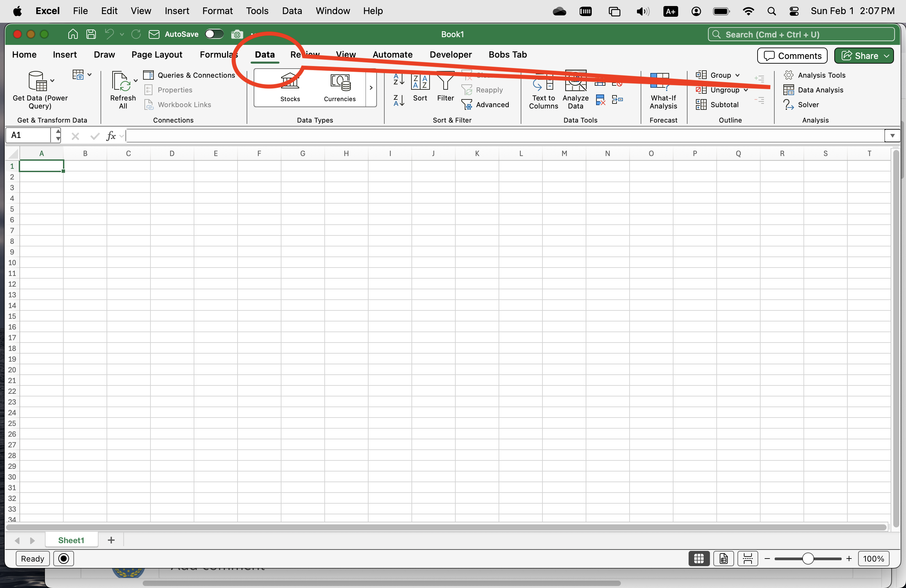
Task: Click the Data from Picture icon
Action: 78,75
